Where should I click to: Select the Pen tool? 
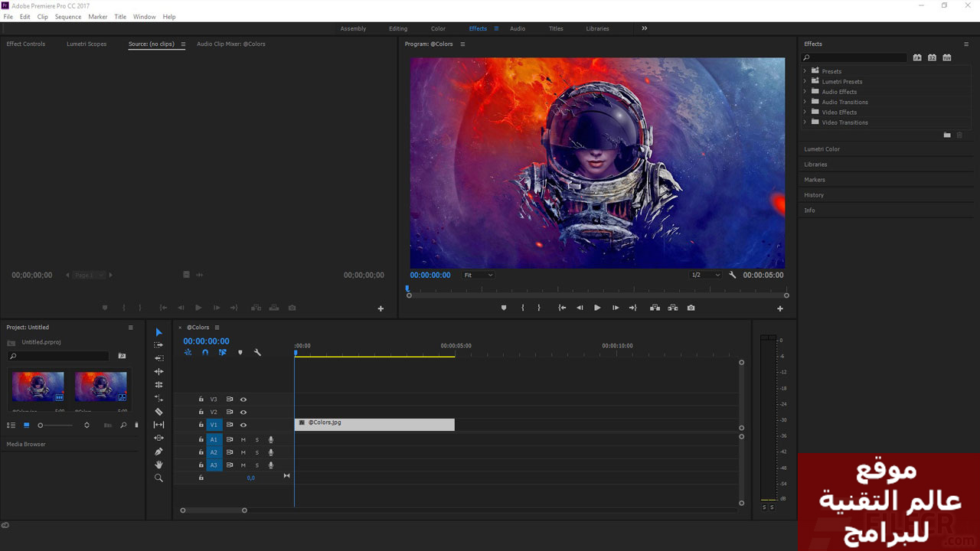click(158, 452)
